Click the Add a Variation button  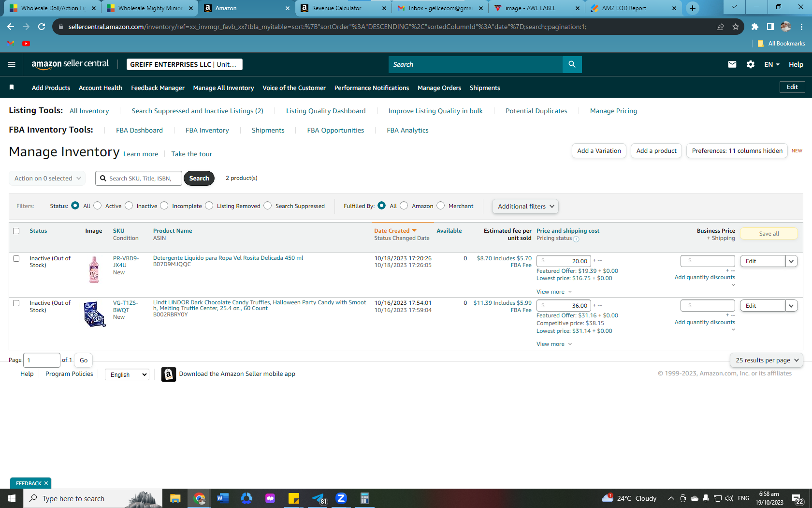[599, 151]
